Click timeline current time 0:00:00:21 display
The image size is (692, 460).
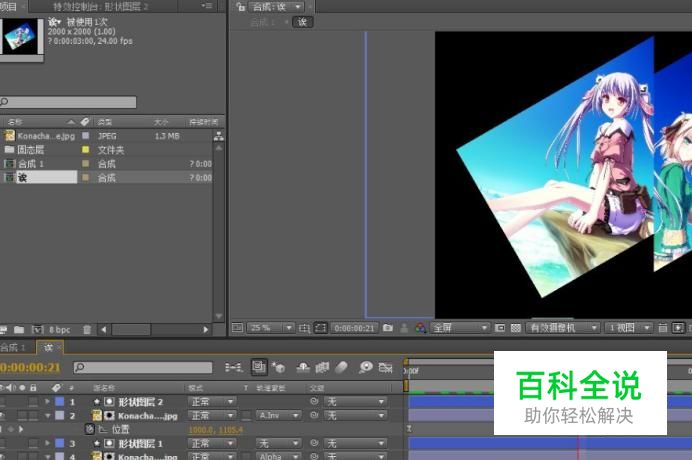30,367
